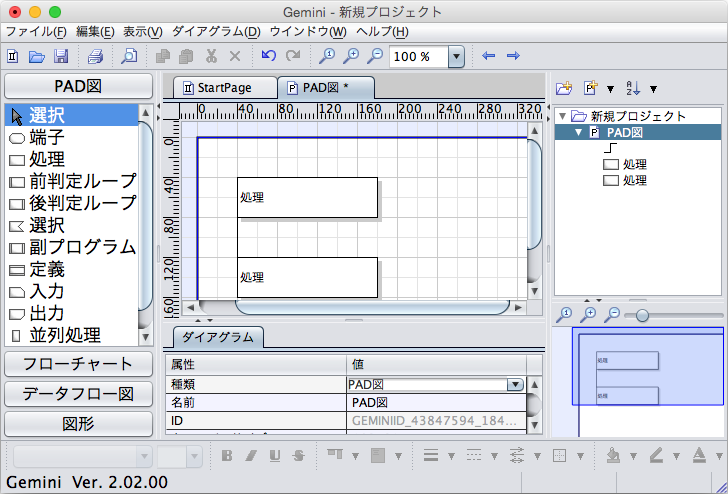
Task: Zoom in on the navigator overview
Action: point(588,315)
